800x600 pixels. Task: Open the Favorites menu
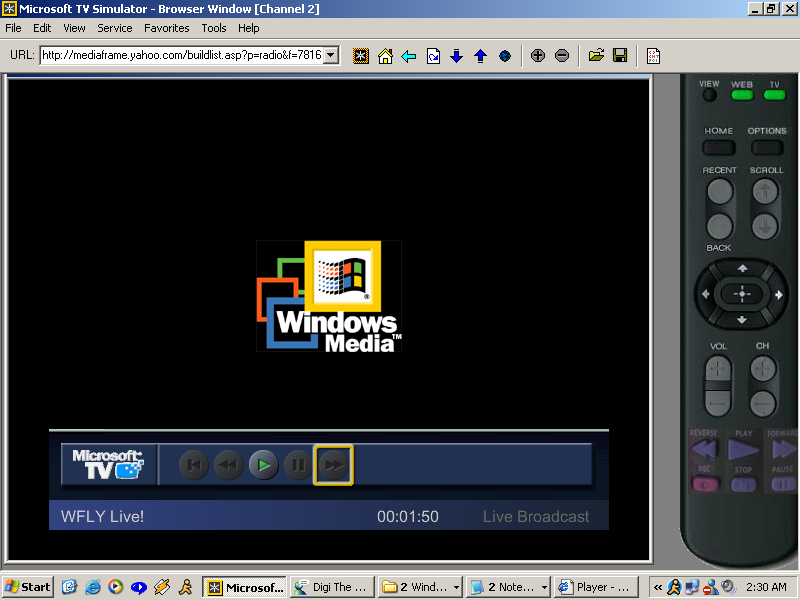pos(166,28)
